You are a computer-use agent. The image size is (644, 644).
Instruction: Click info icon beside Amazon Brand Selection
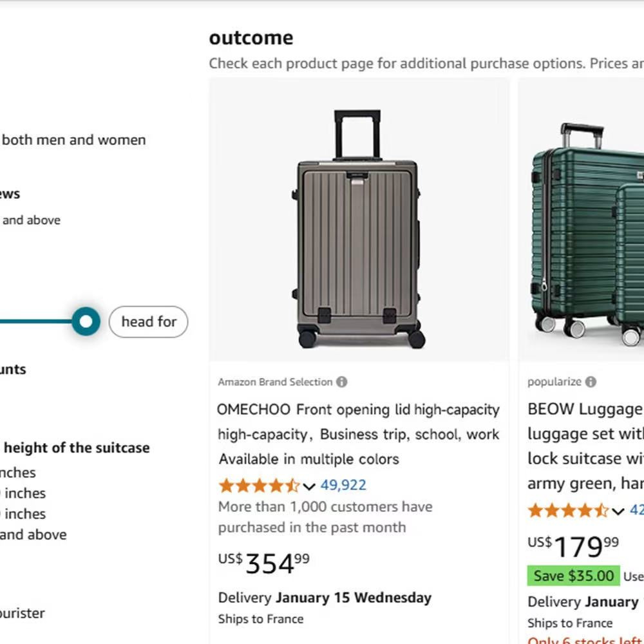(342, 382)
